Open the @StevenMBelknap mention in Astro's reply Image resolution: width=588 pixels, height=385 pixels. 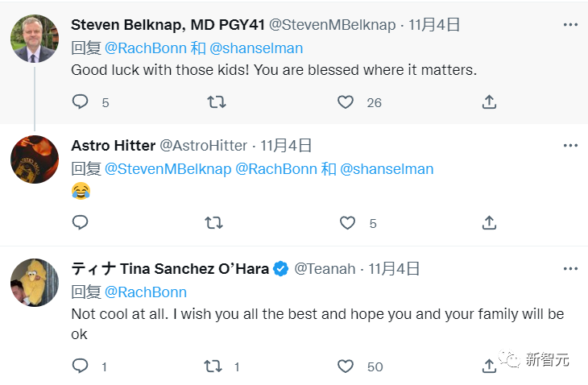click(x=168, y=169)
